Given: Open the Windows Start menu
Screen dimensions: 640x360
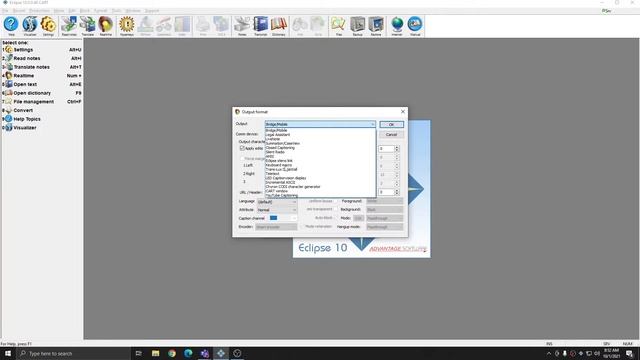Looking at the screenshot, I should (x=8, y=353).
